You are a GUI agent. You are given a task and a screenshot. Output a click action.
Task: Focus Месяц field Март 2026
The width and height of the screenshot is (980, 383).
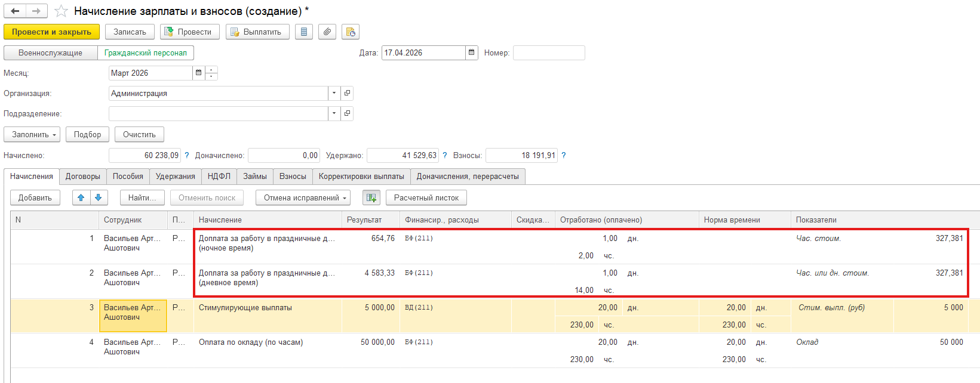click(150, 73)
